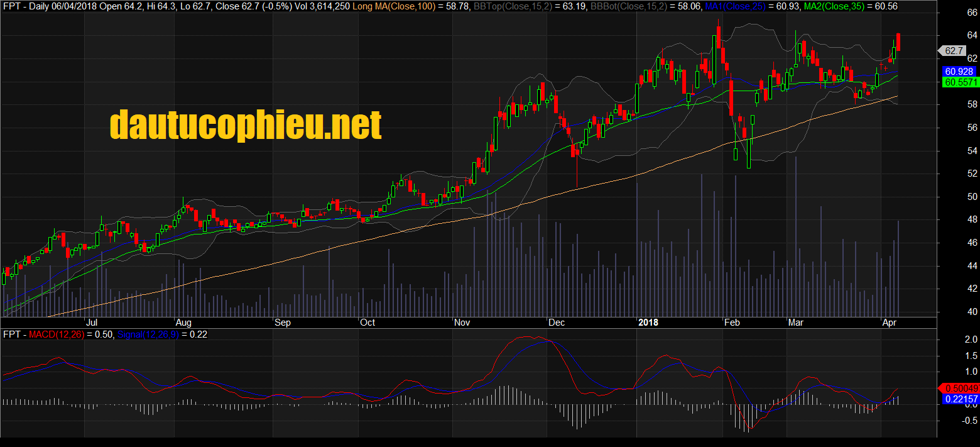Click the 66 level on price axis
Image resolution: width=980 pixels, height=447 pixels.
coord(954,13)
